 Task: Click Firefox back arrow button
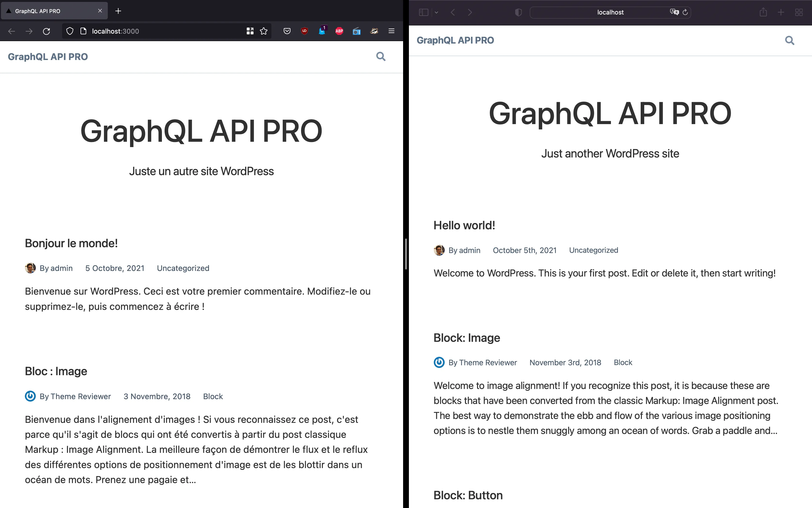(x=11, y=31)
